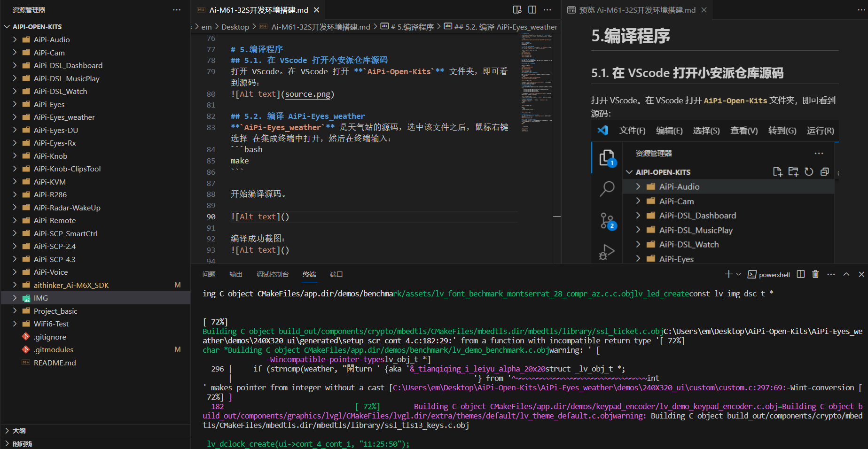Screen dimensions: 868x449
Task: Open terminal panel more actions menu
Action: click(831, 274)
